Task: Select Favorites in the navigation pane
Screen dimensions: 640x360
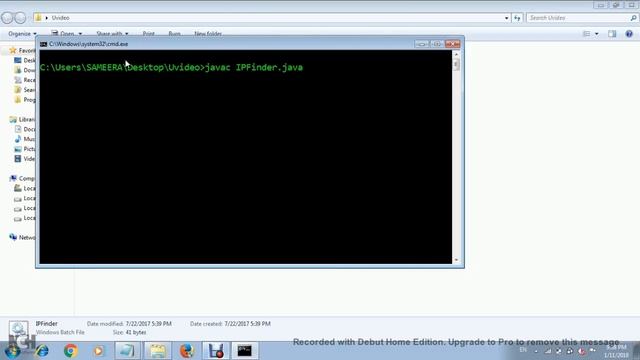Action: (22, 51)
